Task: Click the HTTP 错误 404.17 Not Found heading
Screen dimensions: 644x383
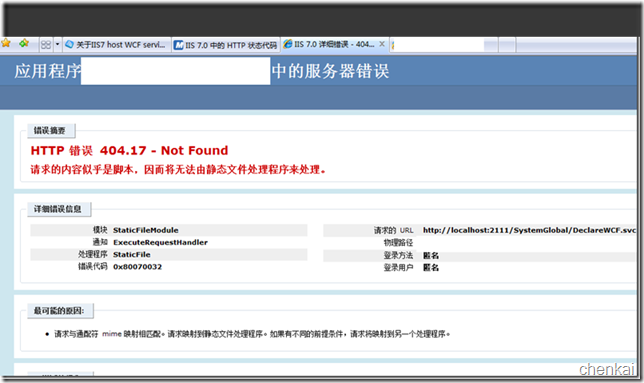Action: point(129,151)
